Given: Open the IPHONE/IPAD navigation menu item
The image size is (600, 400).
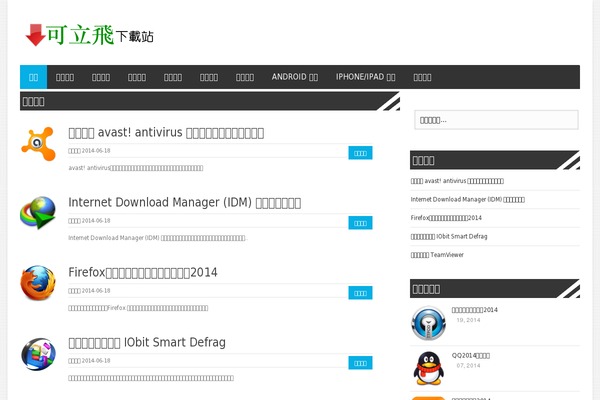Looking at the screenshot, I should pyautogui.click(x=365, y=77).
